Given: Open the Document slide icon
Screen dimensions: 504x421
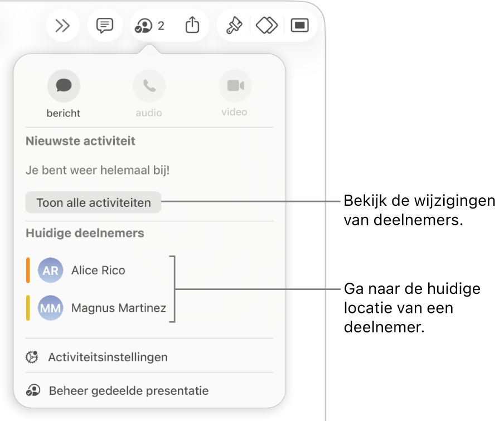Looking at the screenshot, I should pyautogui.click(x=300, y=26).
